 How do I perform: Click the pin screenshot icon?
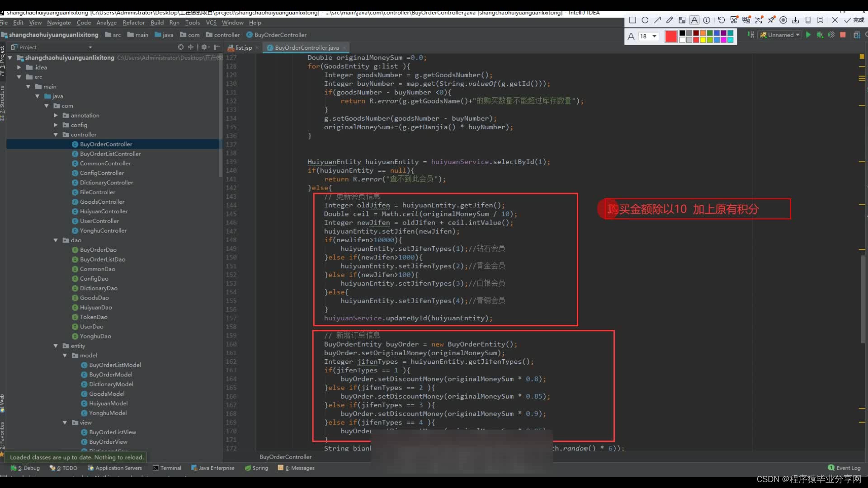tap(771, 20)
